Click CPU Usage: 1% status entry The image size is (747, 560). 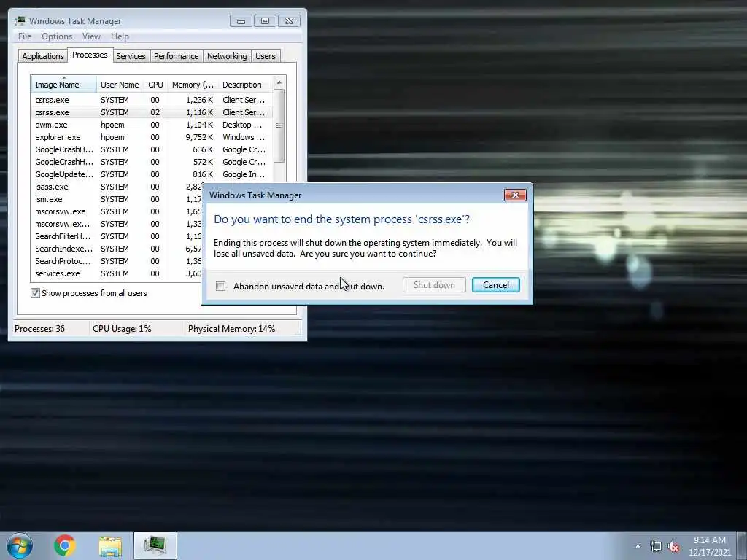tap(122, 329)
